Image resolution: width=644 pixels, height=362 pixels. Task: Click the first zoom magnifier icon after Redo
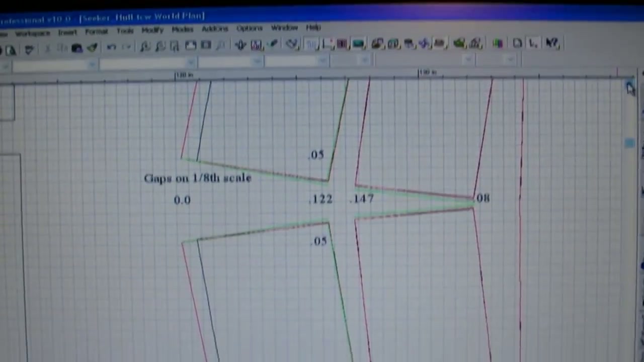(x=145, y=47)
